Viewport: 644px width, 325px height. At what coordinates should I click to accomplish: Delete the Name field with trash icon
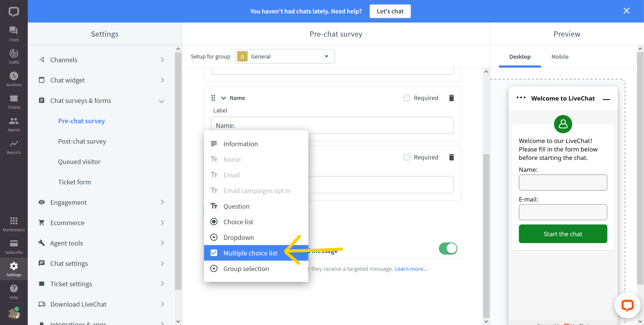(451, 98)
